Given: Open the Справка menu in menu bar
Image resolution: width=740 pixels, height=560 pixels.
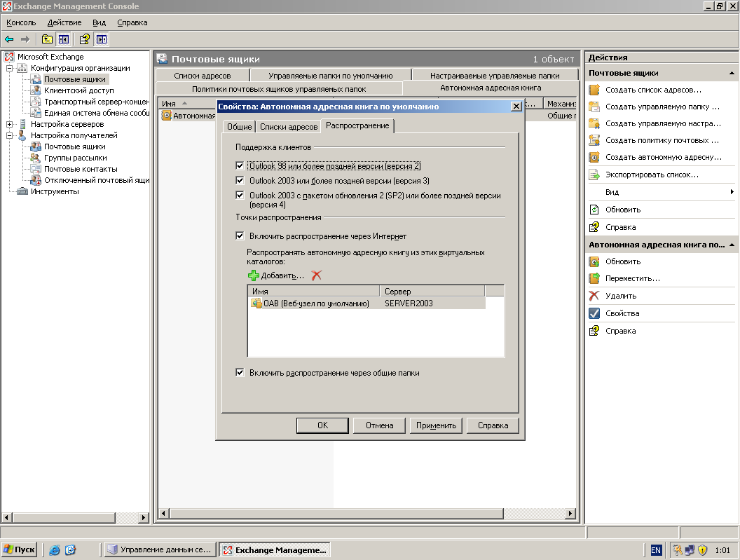Looking at the screenshot, I should pyautogui.click(x=132, y=22).
